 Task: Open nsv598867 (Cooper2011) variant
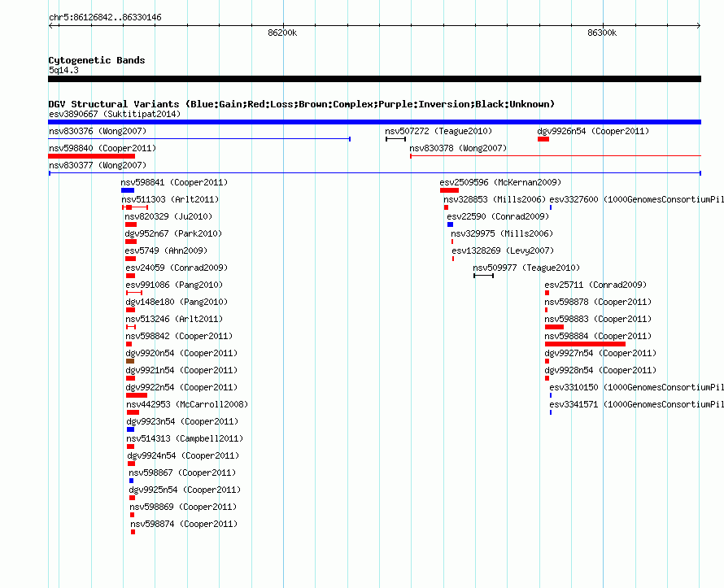[182, 473]
